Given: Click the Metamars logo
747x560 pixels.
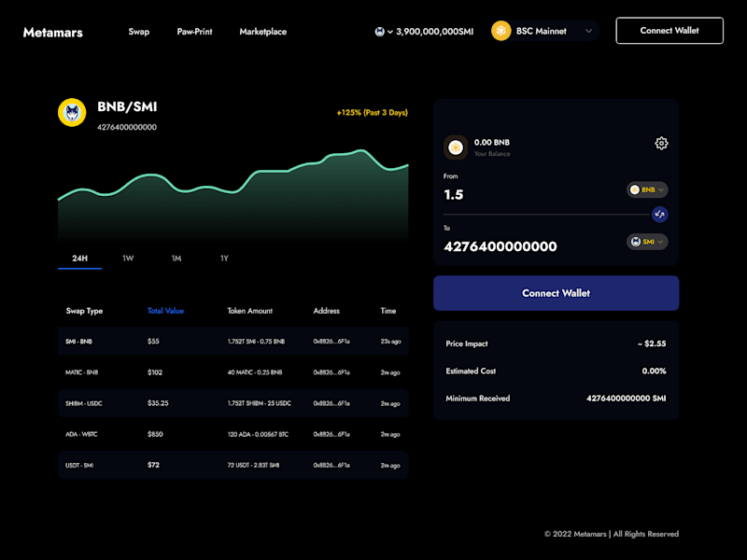Looking at the screenshot, I should point(53,33).
